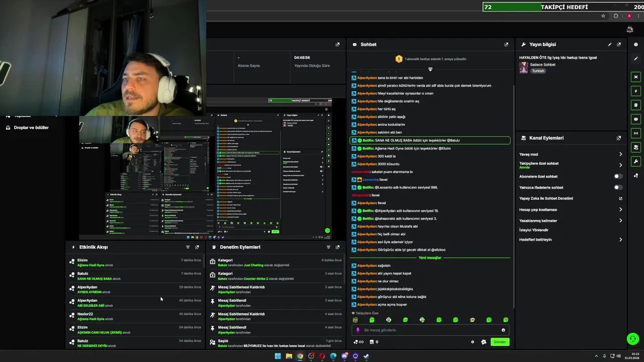This screenshot has width=644, height=362.
Task: Toggle the wrench stream info sidebar icon
Action: click(636, 161)
